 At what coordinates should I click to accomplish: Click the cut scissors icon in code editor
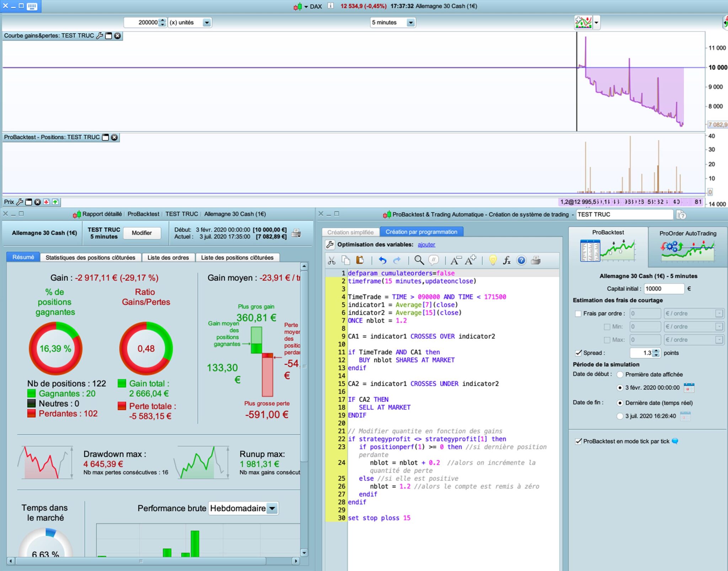click(x=331, y=261)
